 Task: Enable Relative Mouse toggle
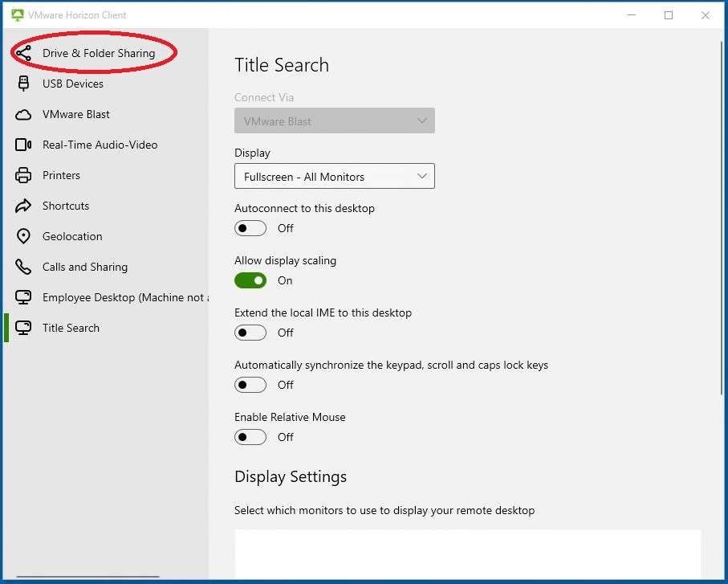pyautogui.click(x=250, y=437)
